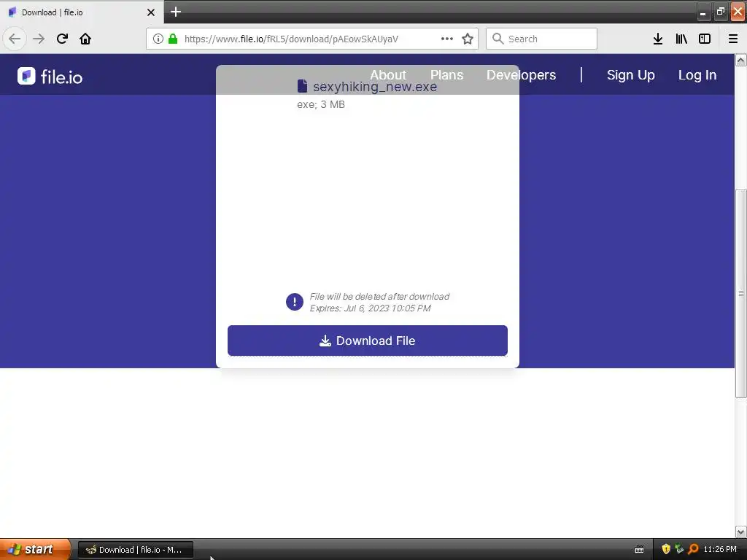This screenshot has height=560, width=747.
Task: Click the 'Expires: Jul 6, 2023' text
Action: click(x=370, y=308)
